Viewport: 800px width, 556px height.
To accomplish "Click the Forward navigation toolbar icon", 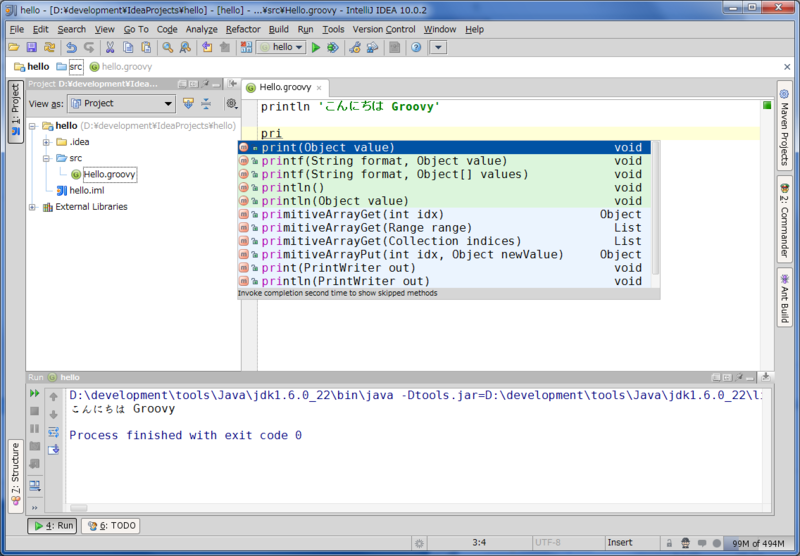I will pos(224,47).
